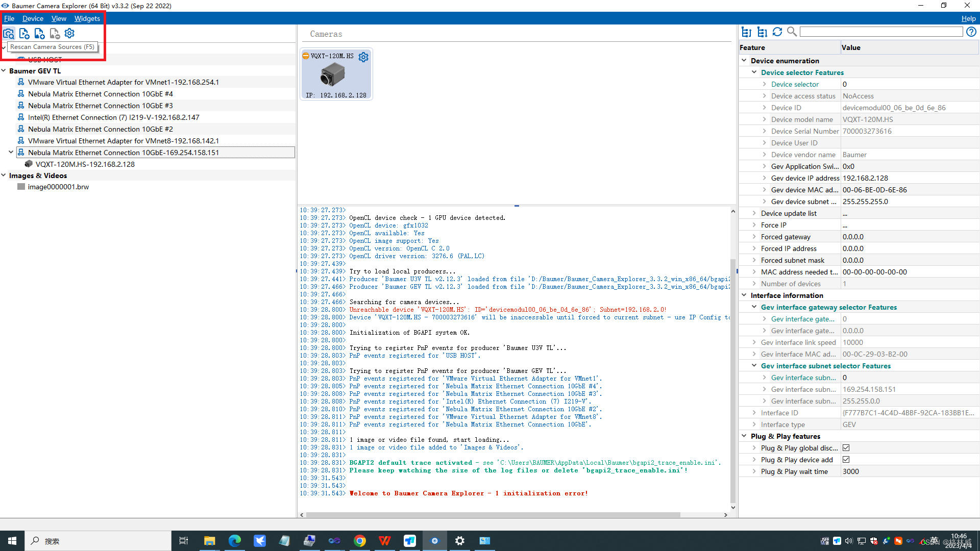Select VQXT-120M.HS camera in device tree
Screen dimensions: 980x551
pos(94,163)
